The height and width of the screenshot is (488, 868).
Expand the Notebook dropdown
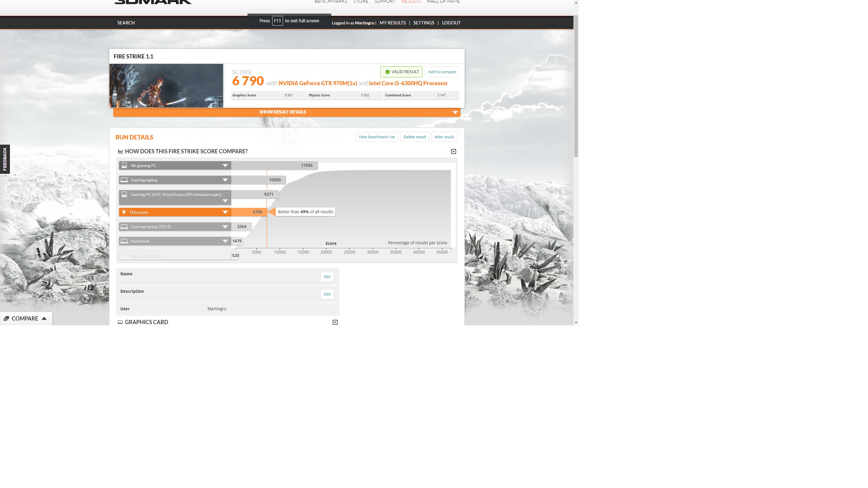(225, 241)
